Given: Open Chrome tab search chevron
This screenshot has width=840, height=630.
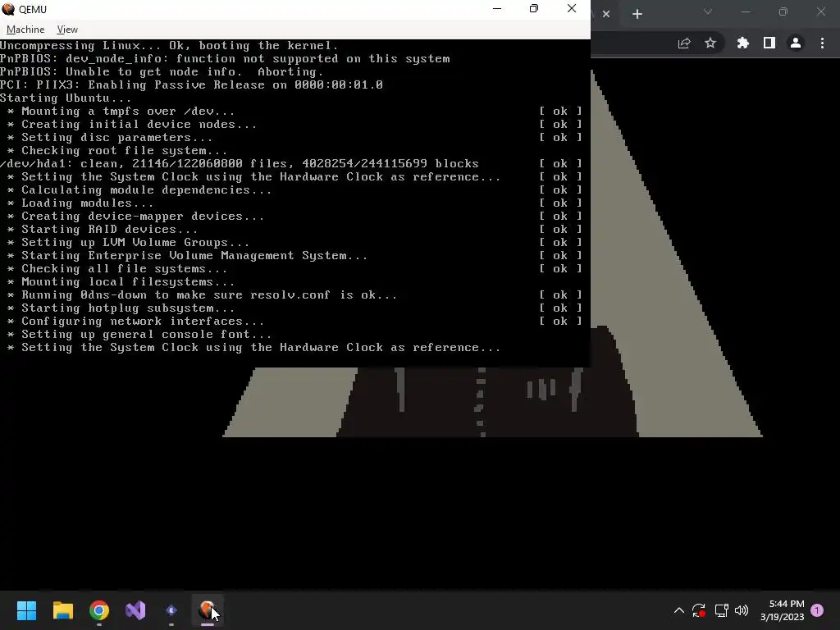Looking at the screenshot, I should pos(708,11).
